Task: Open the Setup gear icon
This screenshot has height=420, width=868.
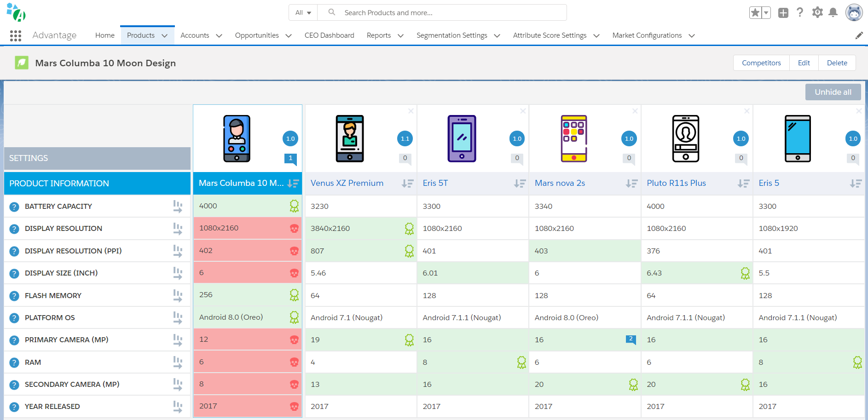Action: (x=817, y=12)
